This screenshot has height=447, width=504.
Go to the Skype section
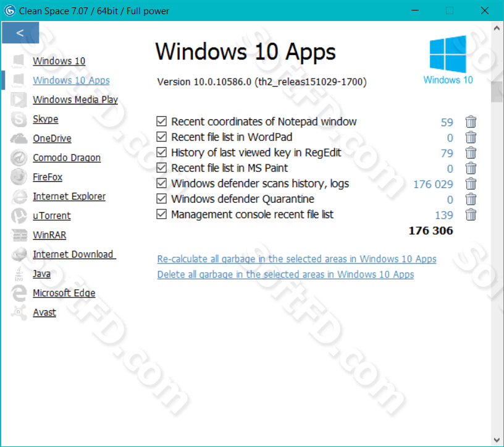coord(45,119)
